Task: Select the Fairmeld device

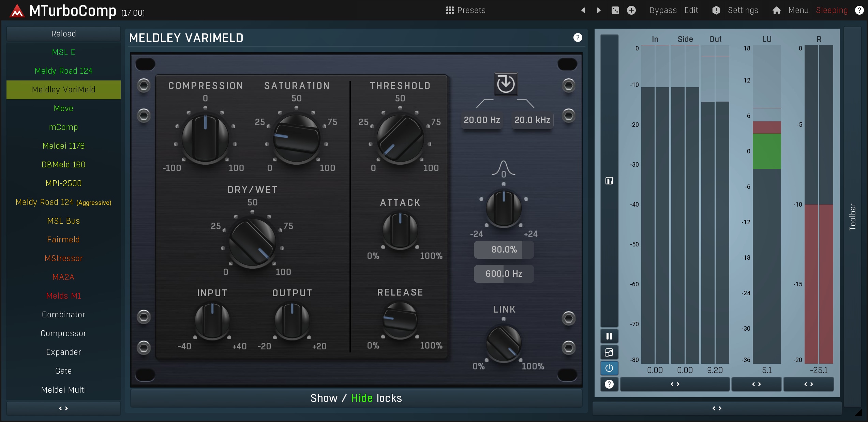Action: pos(63,240)
